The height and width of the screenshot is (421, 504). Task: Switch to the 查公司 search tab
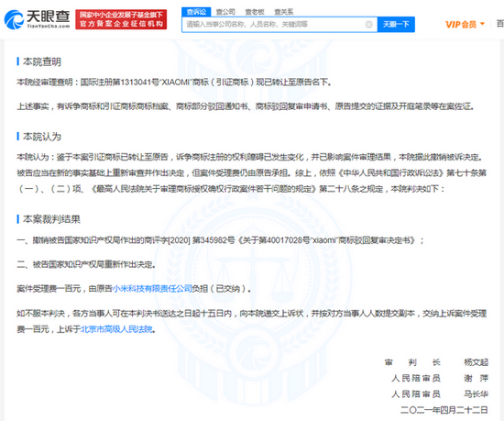[x=225, y=12]
